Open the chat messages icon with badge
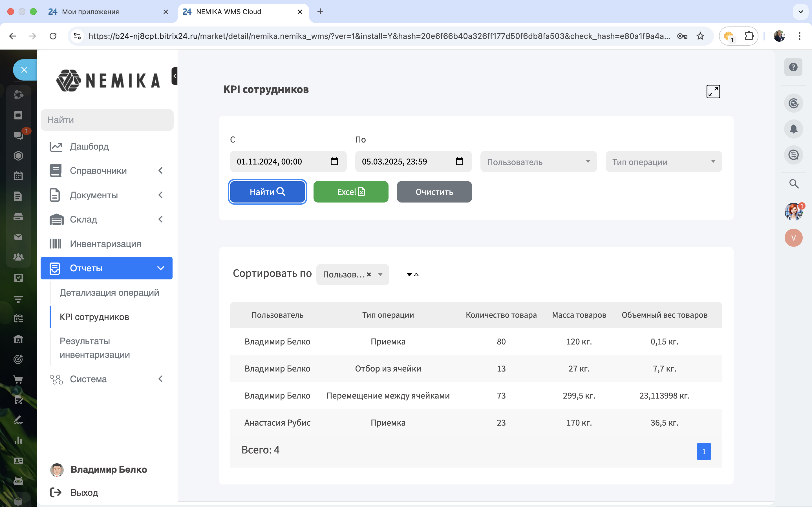812x507 pixels. (18, 135)
